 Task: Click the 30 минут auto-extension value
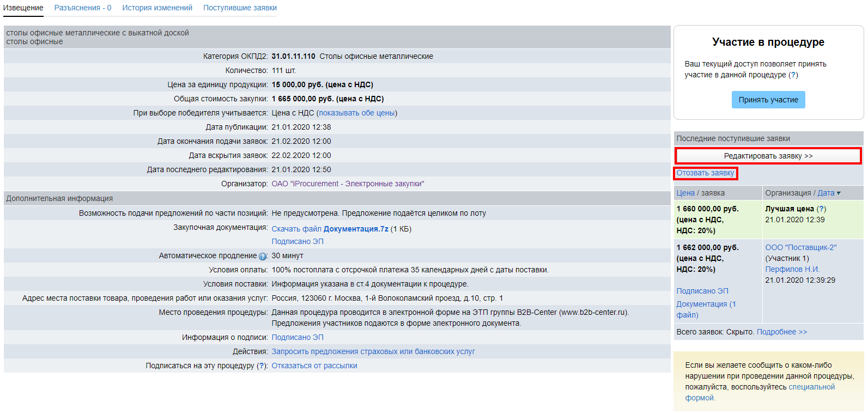click(x=288, y=255)
